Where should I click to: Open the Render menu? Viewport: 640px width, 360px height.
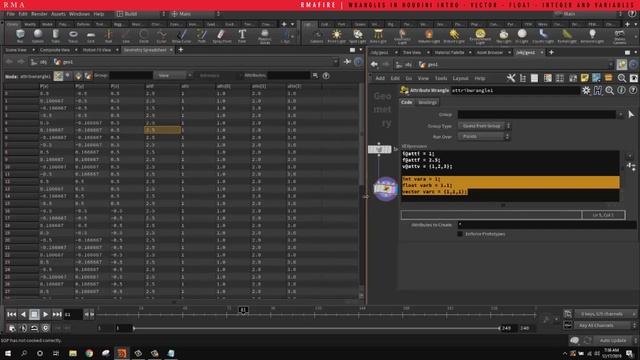coord(39,14)
